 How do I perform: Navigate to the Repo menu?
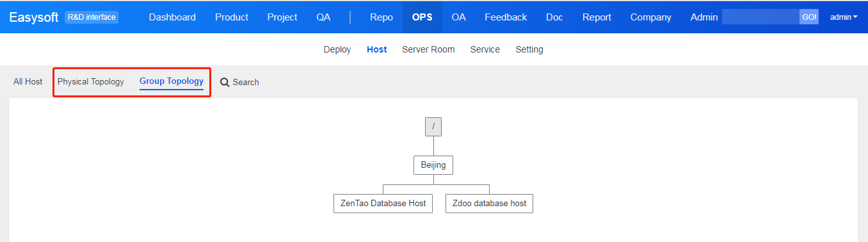click(382, 17)
